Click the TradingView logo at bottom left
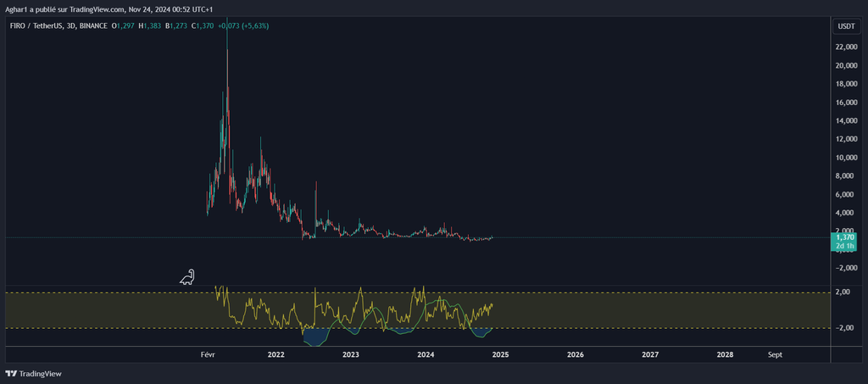Screen dimensions: 868x384 pos(34,374)
